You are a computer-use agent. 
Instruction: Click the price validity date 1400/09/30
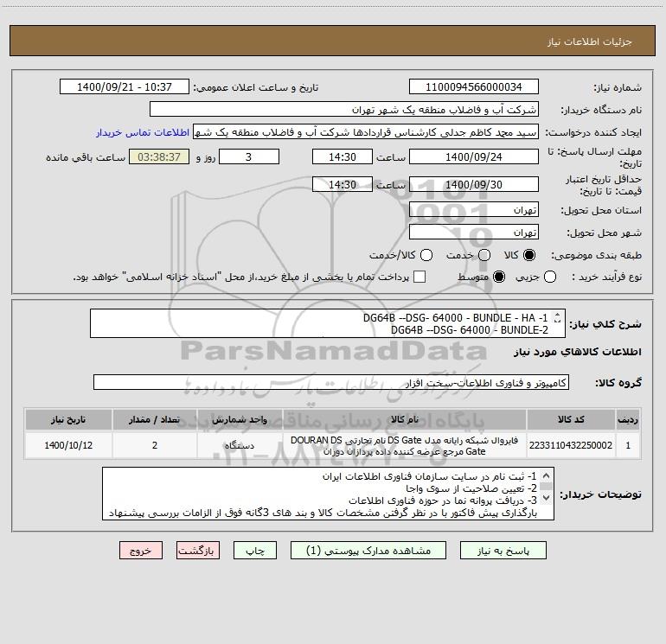pos(474,184)
